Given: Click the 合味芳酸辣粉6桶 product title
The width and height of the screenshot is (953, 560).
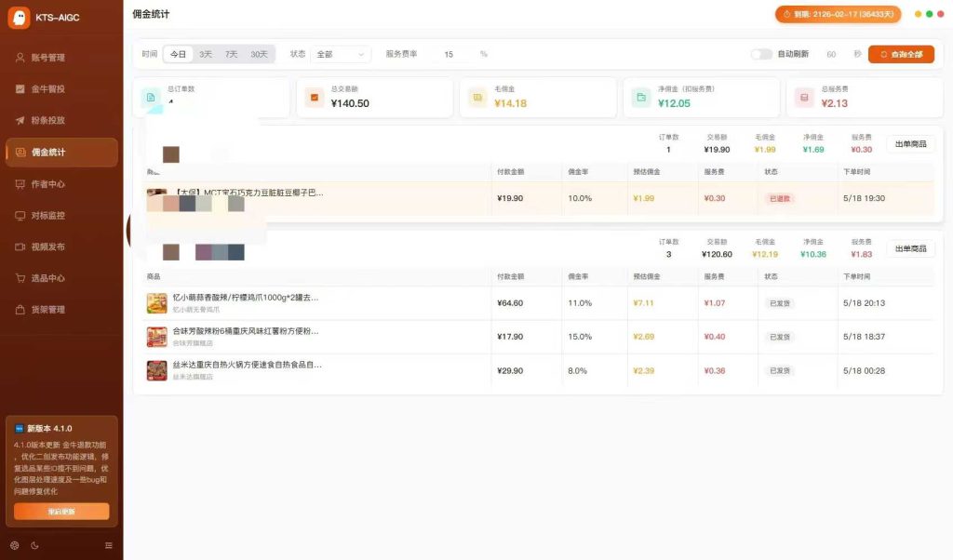Looking at the screenshot, I should pyautogui.click(x=246, y=331).
